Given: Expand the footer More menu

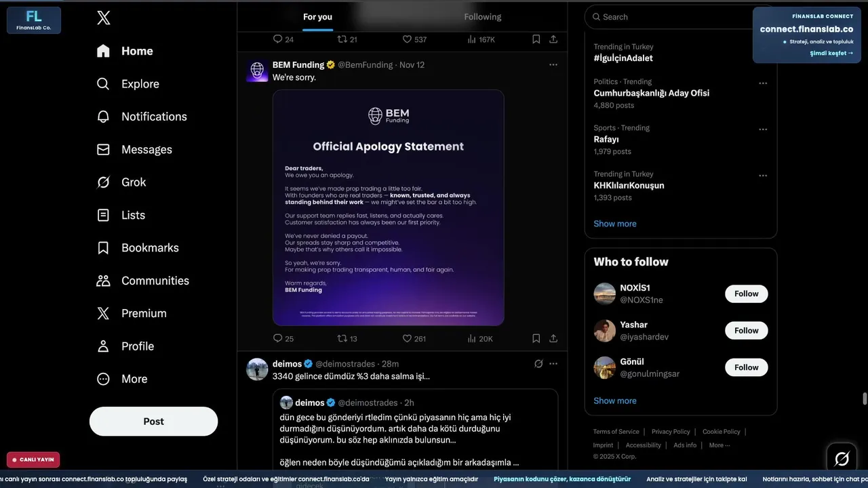Looking at the screenshot, I should [719, 445].
